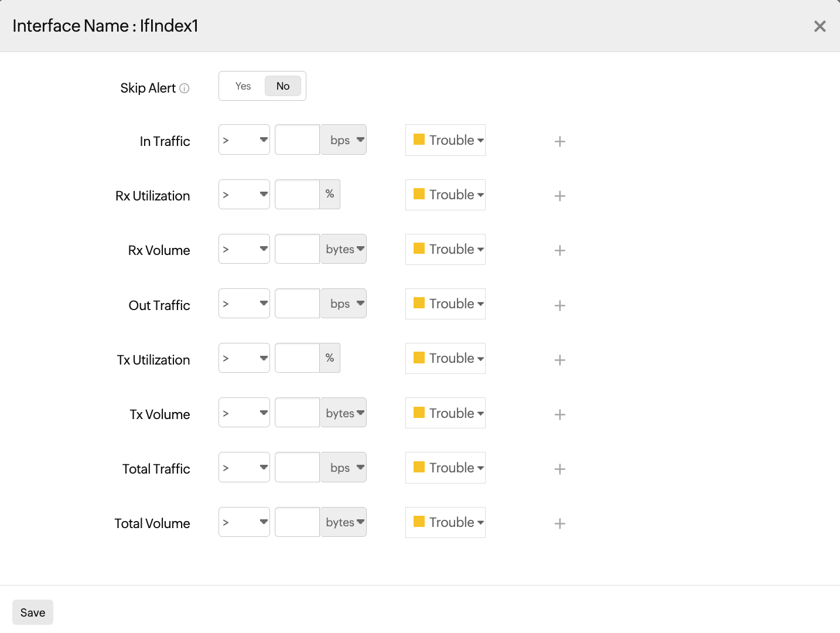Add another condition for Out Traffic
This screenshot has width=840, height=633.
point(560,305)
